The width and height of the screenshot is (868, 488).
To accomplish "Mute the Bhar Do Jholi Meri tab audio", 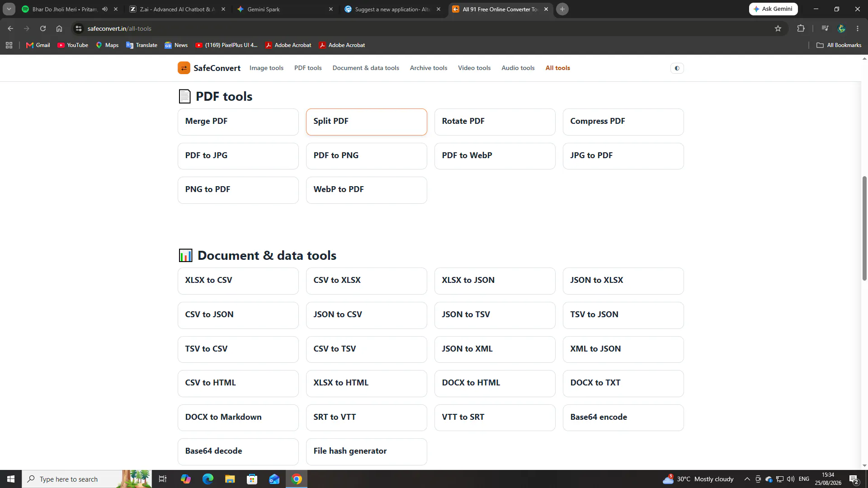I will [x=105, y=9].
